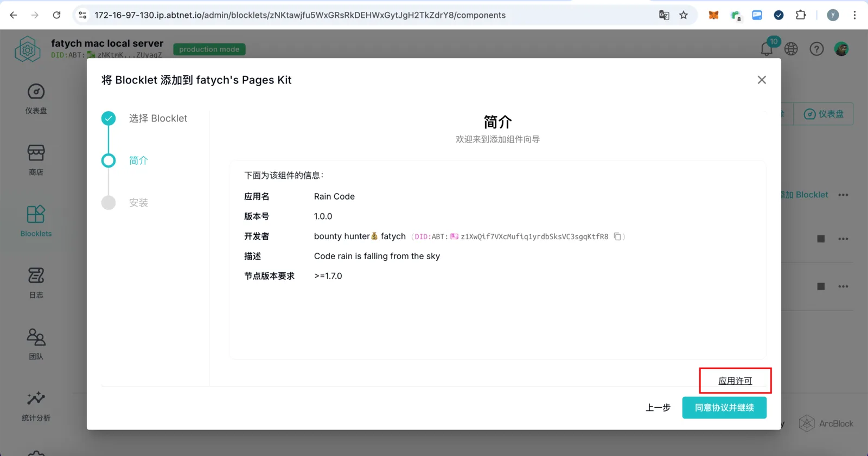Click the 简介 heading in the dialog
This screenshot has height=456, width=868.
(x=497, y=122)
